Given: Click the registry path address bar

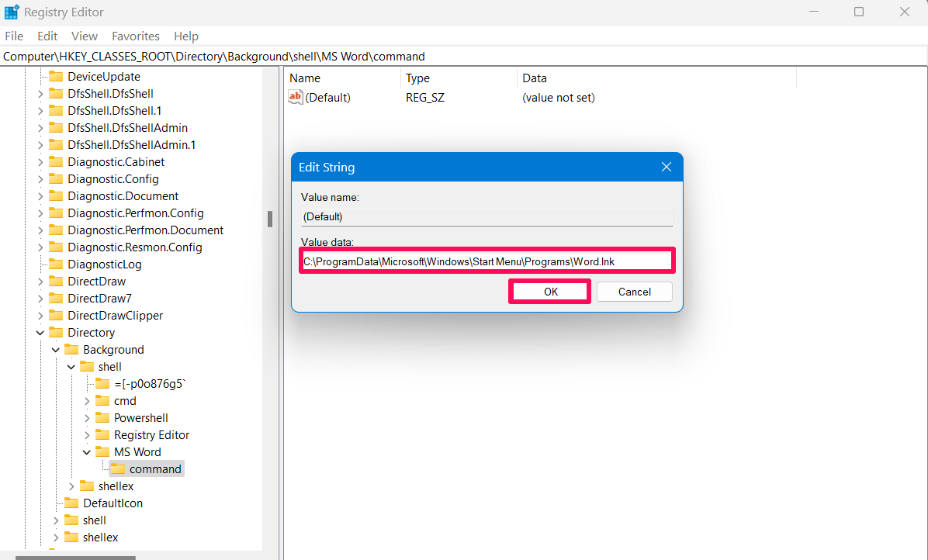Looking at the screenshot, I should (x=463, y=56).
